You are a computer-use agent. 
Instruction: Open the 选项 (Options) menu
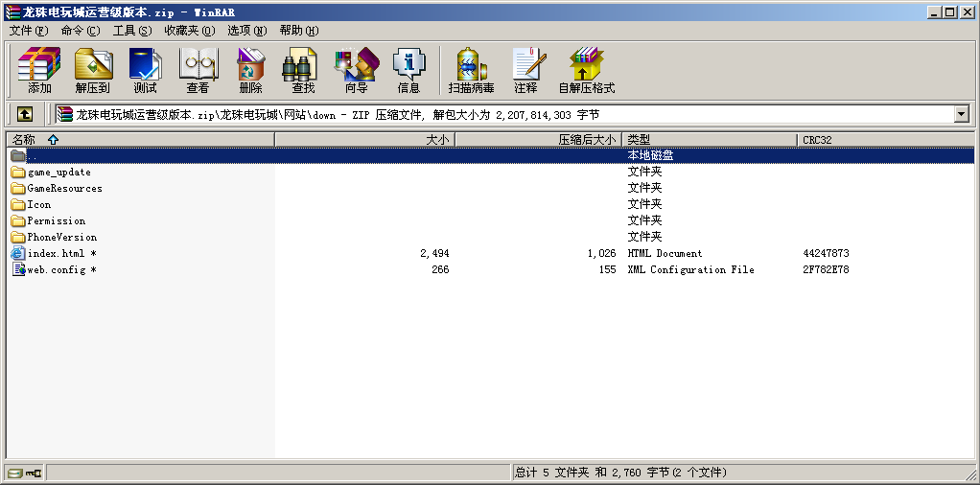[x=246, y=31]
